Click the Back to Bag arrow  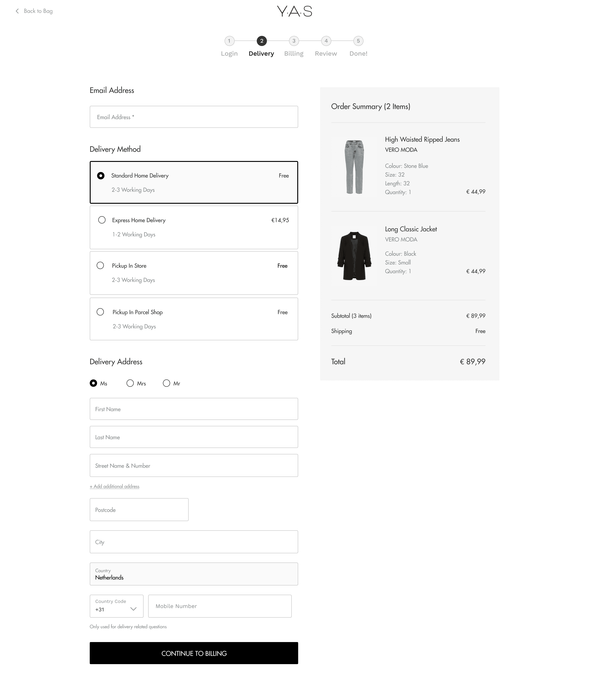(x=17, y=11)
